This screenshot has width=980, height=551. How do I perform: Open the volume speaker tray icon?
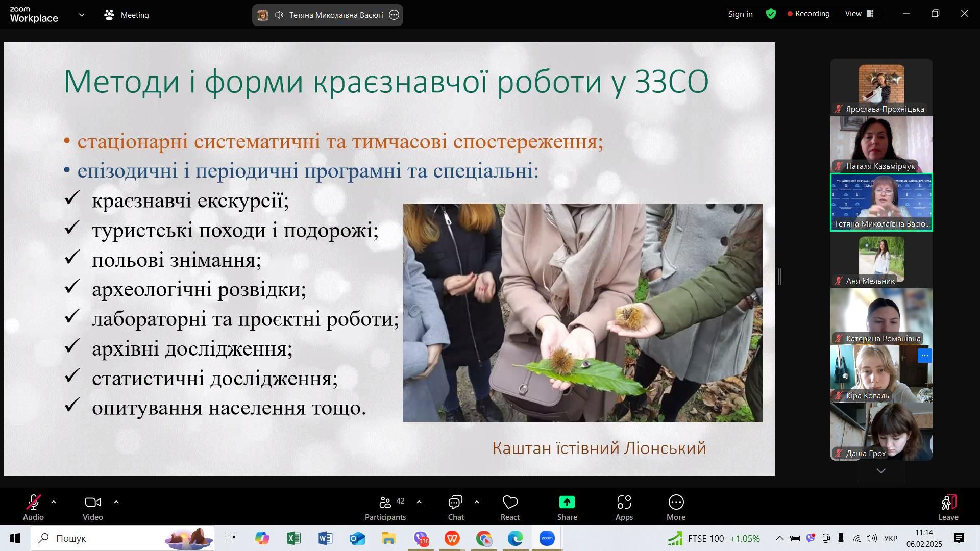tap(872, 538)
